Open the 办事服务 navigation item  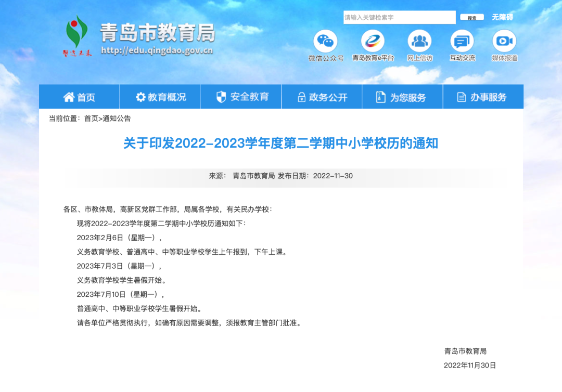click(x=483, y=97)
